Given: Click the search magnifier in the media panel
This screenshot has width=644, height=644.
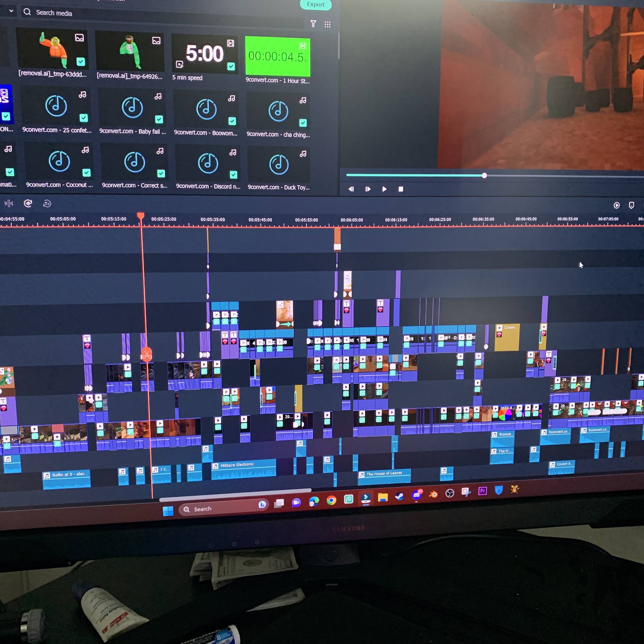Looking at the screenshot, I should [x=26, y=13].
